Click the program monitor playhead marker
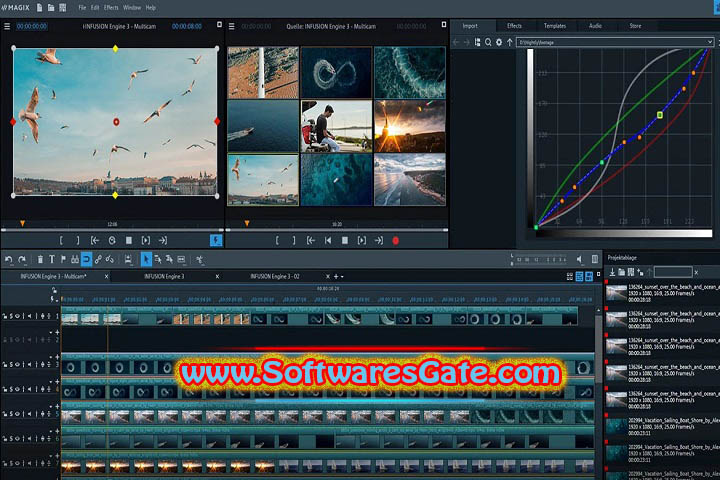The width and height of the screenshot is (720, 480). 22,224
